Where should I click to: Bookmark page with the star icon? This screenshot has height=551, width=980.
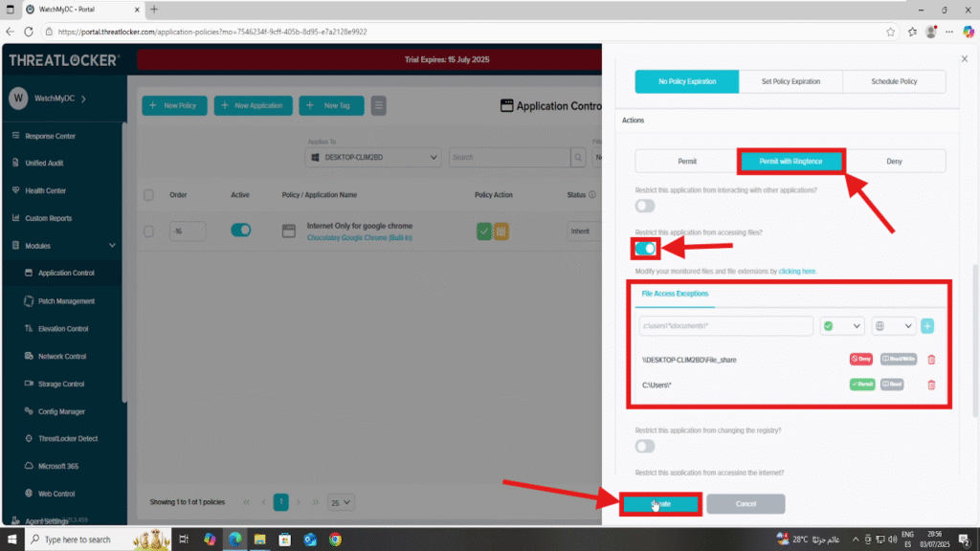(890, 32)
